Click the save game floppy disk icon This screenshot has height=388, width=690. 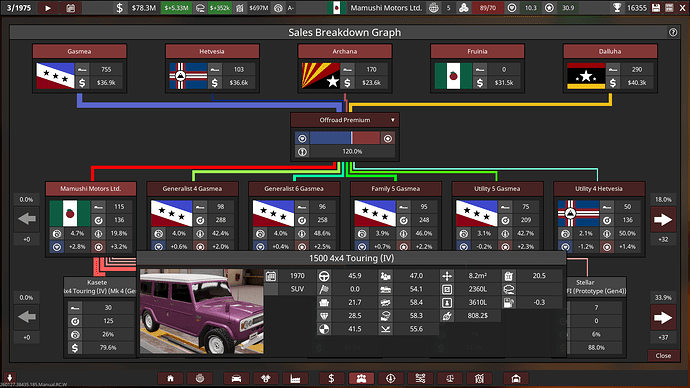(656, 8)
